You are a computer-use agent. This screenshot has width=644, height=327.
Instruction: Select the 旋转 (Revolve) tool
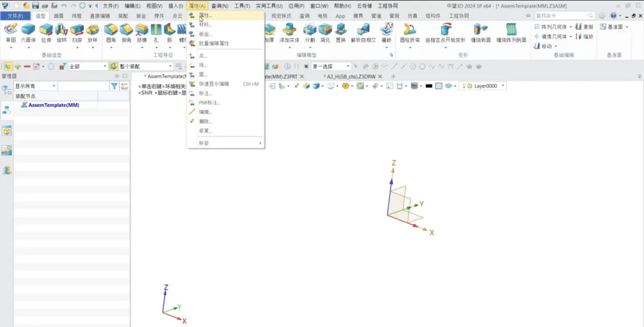pyautogui.click(x=61, y=29)
